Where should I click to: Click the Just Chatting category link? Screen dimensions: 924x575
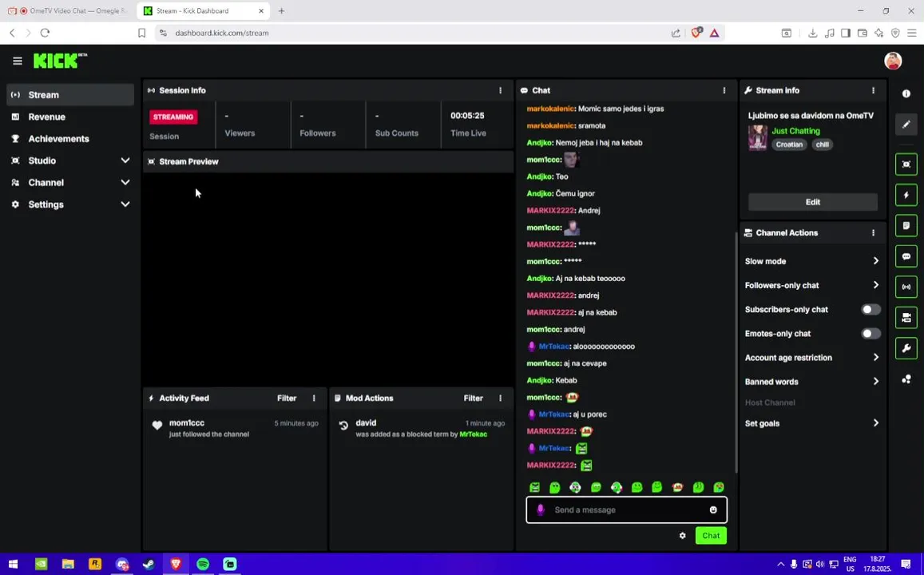[x=795, y=131]
